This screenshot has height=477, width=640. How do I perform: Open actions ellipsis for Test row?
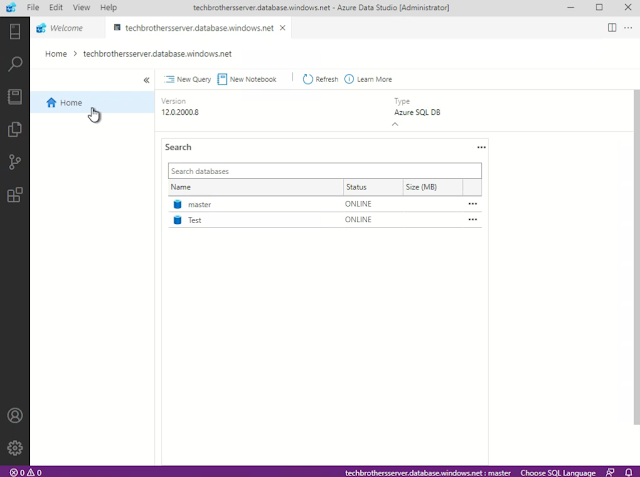click(x=473, y=220)
